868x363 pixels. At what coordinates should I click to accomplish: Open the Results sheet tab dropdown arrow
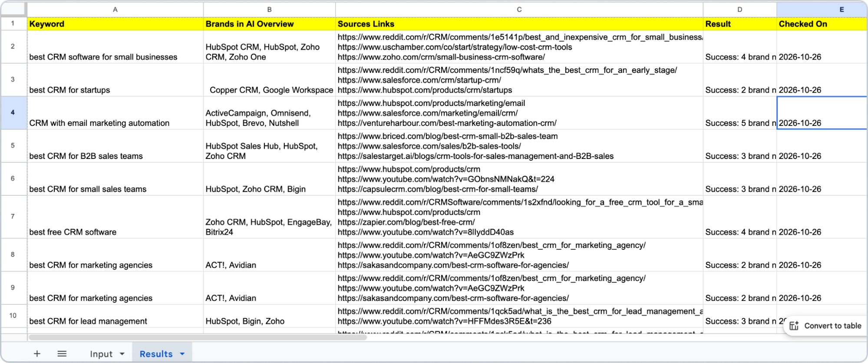point(182,354)
